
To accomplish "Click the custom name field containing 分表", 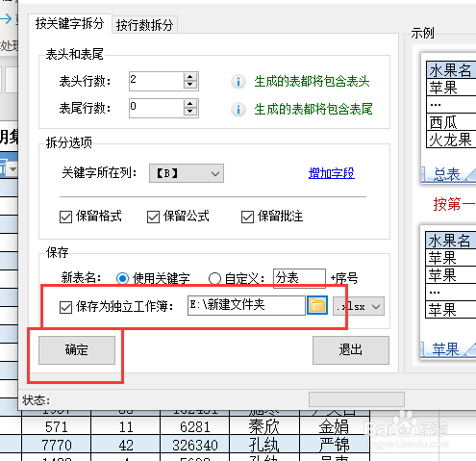I will click(299, 278).
